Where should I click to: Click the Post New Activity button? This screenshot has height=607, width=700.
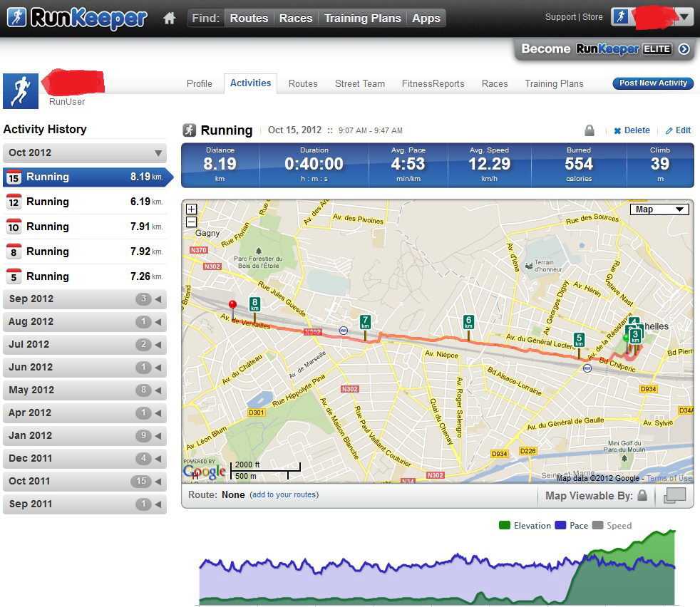[652, 83]
